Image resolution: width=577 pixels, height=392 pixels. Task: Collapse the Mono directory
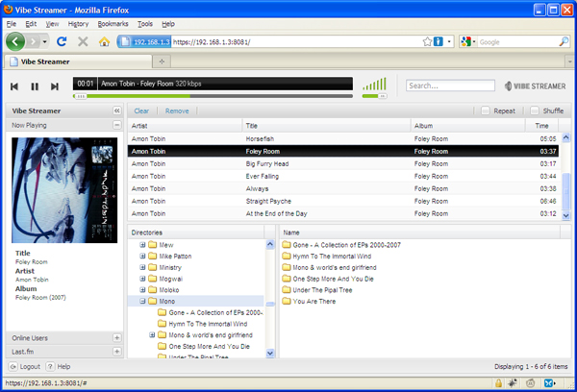(x=142, y=301)
